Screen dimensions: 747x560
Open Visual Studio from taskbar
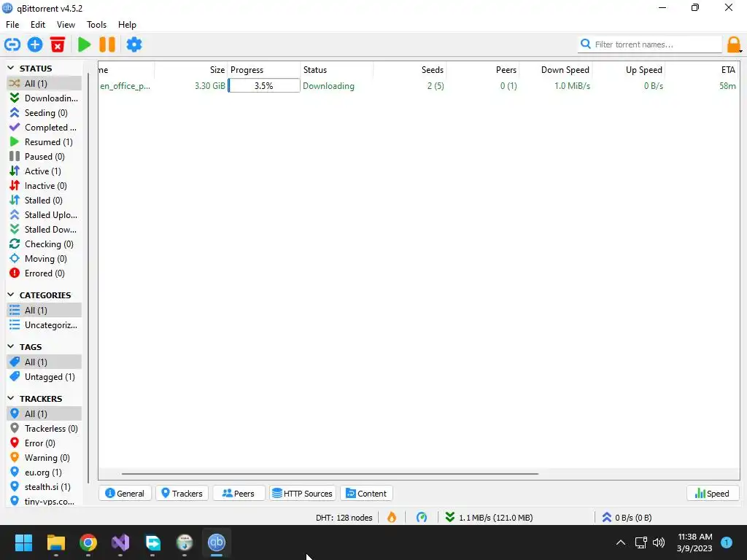tap(120, 542)
